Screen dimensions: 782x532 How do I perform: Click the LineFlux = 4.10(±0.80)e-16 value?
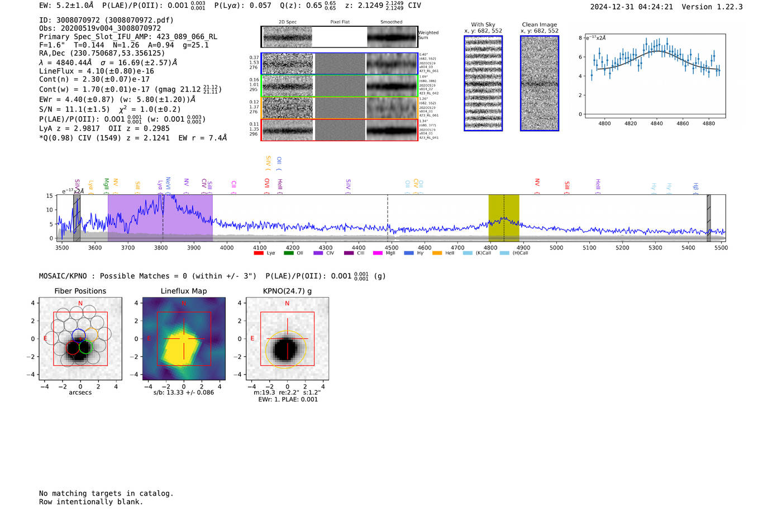97,71
